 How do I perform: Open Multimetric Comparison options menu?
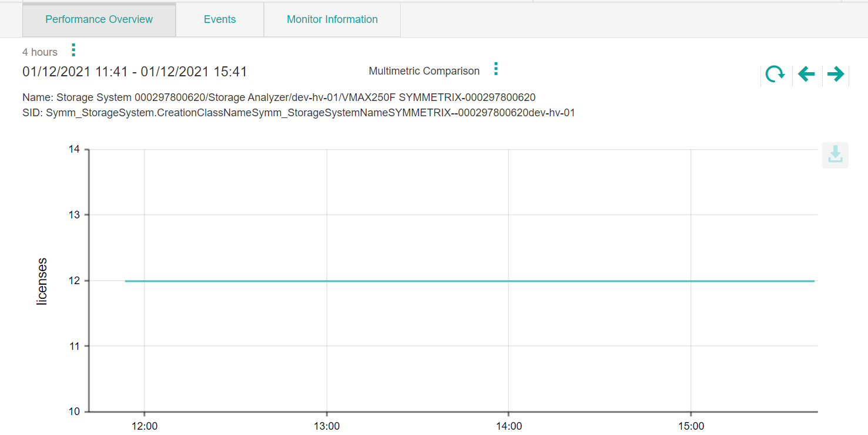tap(496, 69)
